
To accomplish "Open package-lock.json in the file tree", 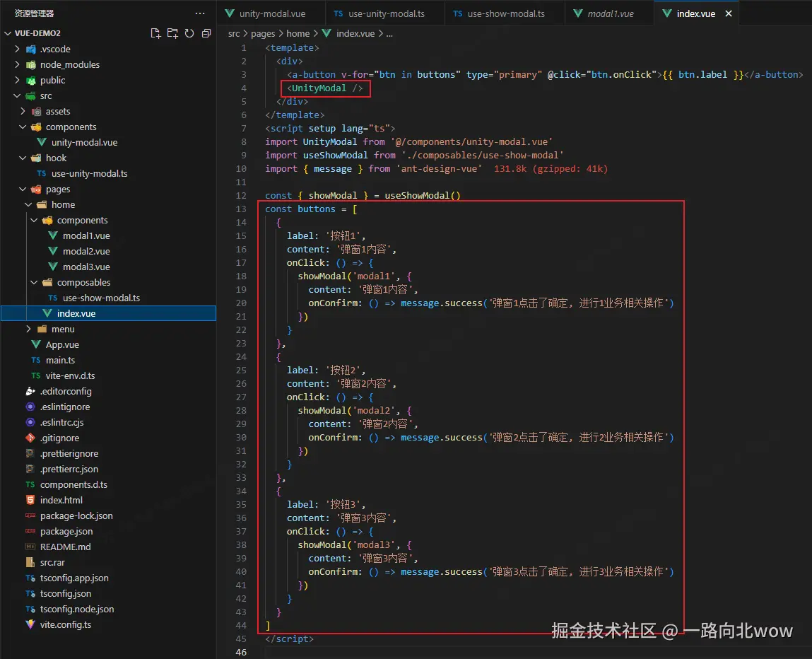I will pos(108,515).
